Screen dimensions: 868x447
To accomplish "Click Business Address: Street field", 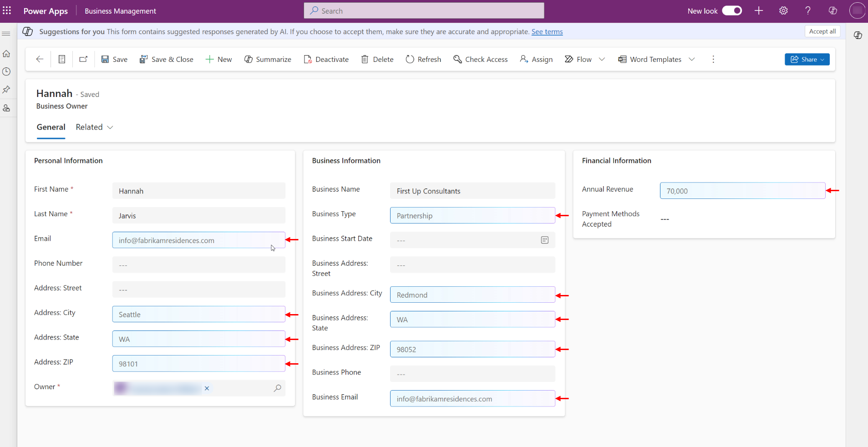I will 472,264.
